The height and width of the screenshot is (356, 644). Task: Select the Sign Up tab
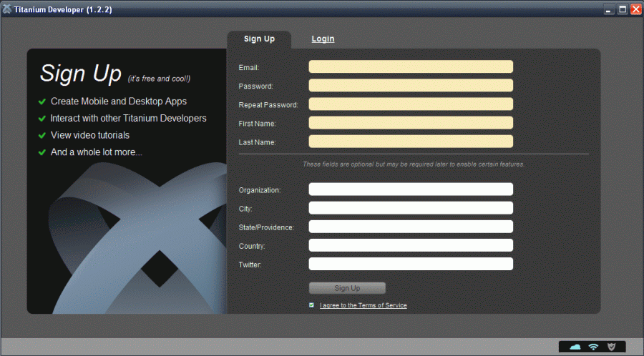click(259, 39)
